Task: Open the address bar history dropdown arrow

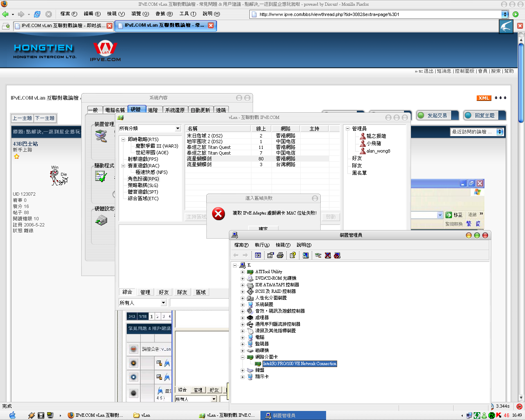Action: (x=505, y=14)
